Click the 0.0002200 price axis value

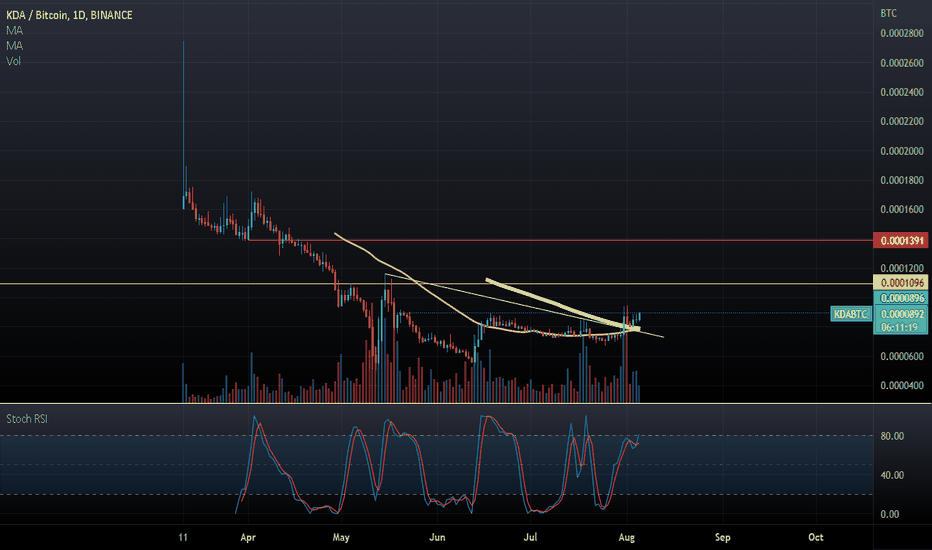(x=902, y=121)
